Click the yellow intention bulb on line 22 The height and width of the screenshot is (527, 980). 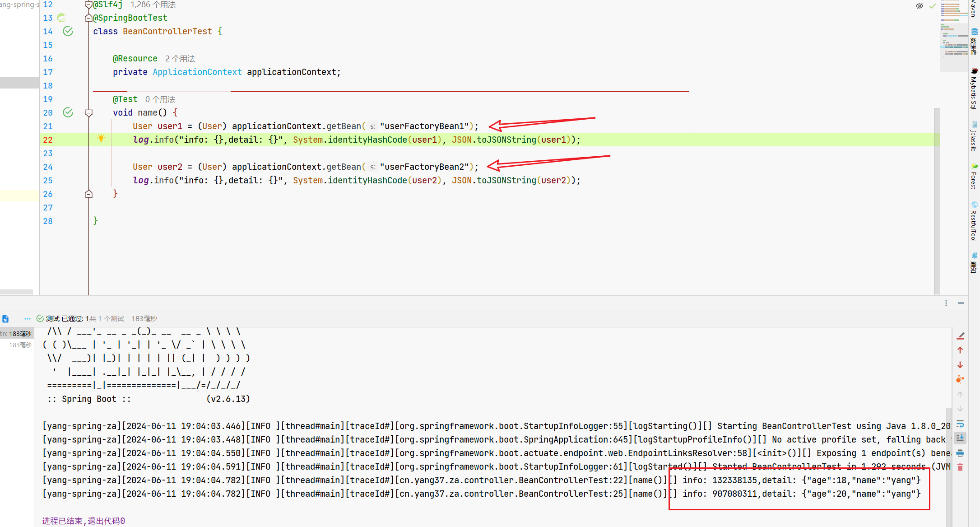pos(101,138)
